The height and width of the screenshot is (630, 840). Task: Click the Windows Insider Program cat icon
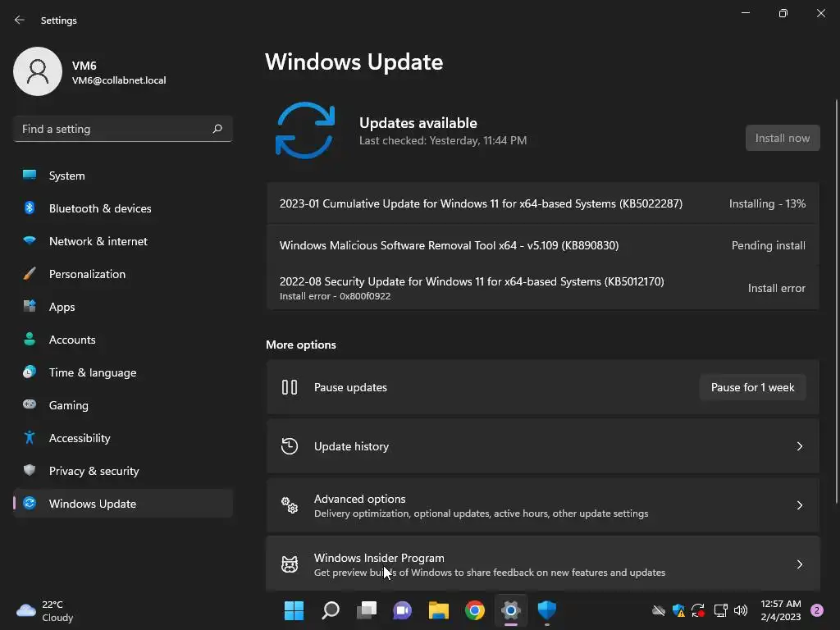point(290,564)
